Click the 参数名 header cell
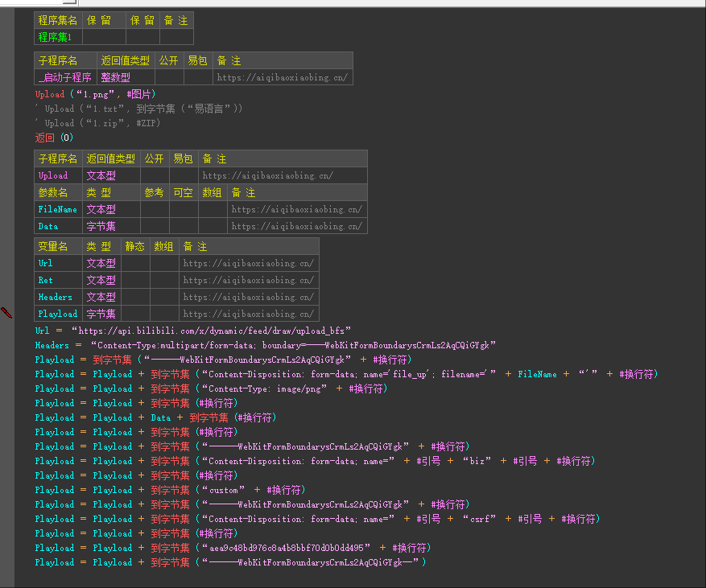 point(58,192)
